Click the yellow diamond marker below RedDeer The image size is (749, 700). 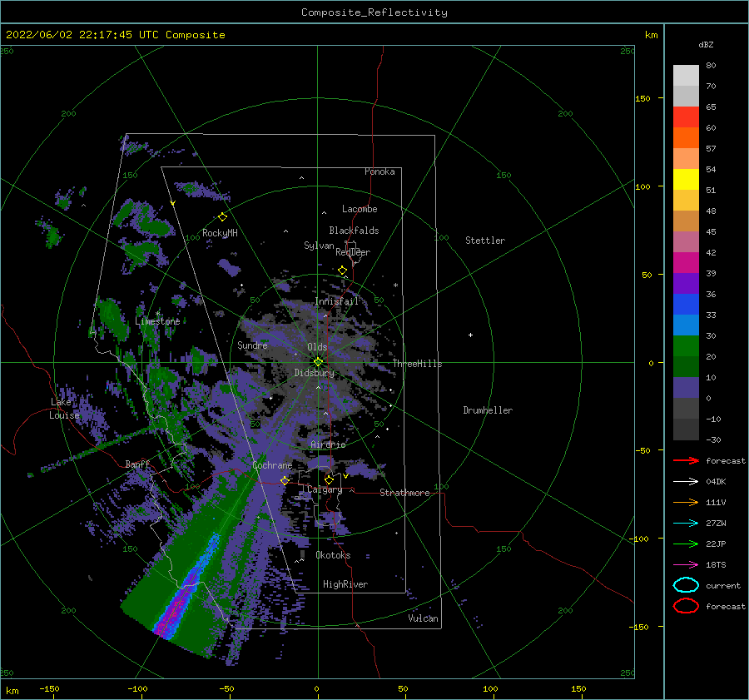343,271
